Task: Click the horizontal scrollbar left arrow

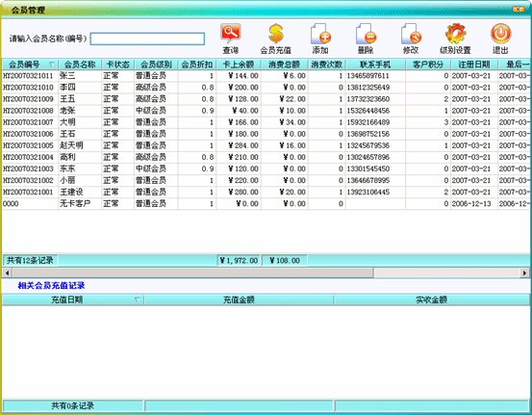Action: (x=7, y=272)
